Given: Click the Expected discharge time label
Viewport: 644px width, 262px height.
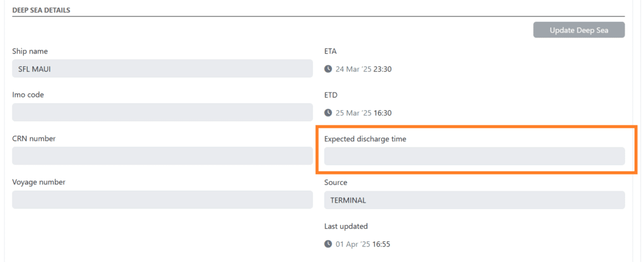Looking at the screenshot, I should point(365,139).
